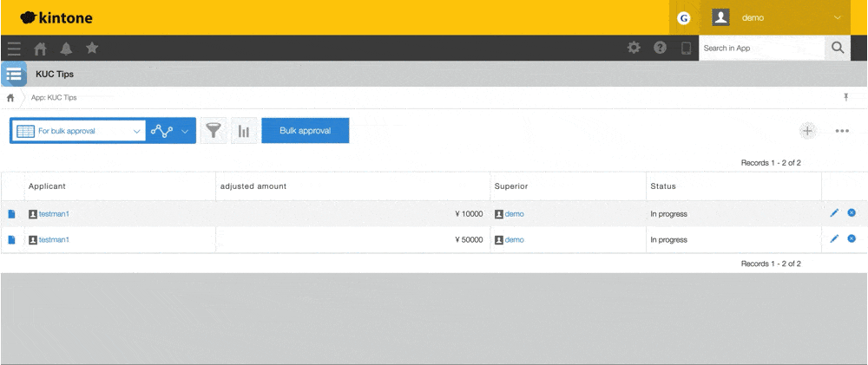Screen dimensions: 868x365
Task: Open the notifications bell
Action: pyautogui.click(x=66, y=49)
